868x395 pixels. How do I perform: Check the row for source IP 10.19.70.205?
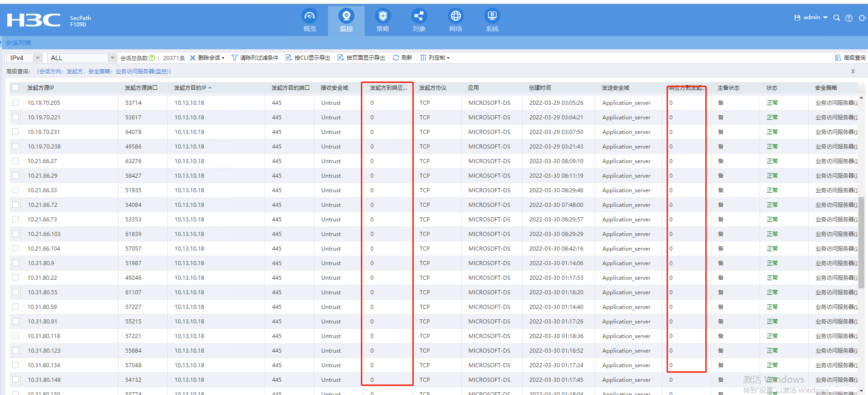16,103
